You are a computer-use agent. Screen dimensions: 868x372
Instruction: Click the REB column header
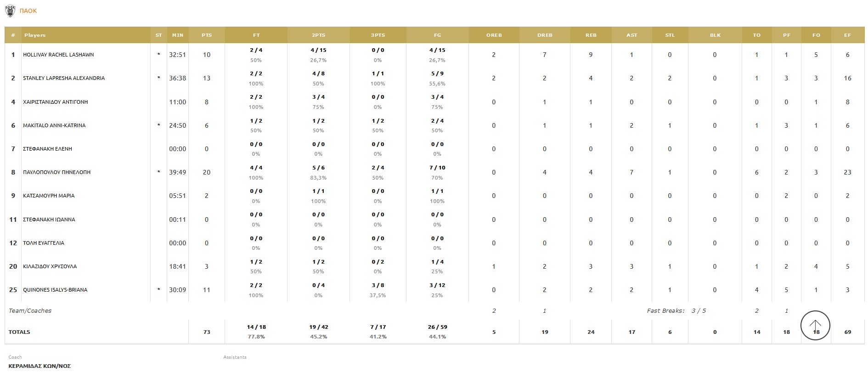[591, 35]
